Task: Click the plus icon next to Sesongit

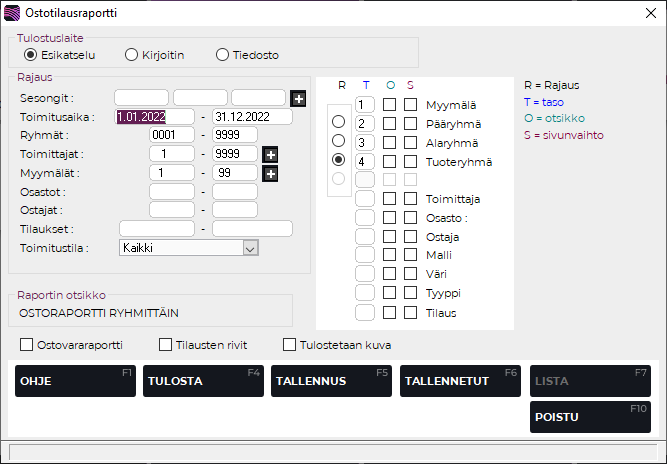Action: [x=298, y=98]
